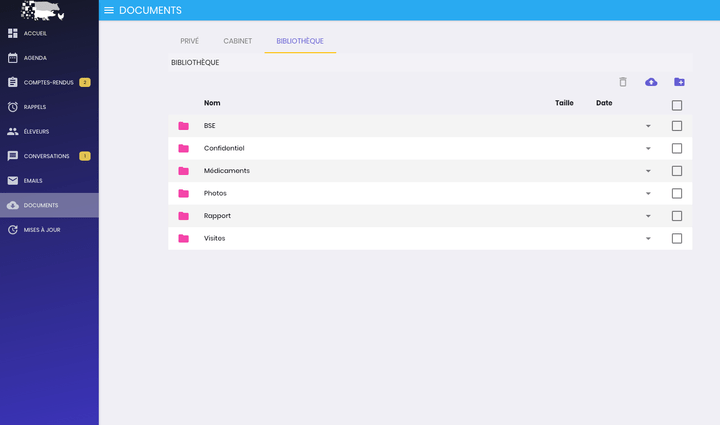
Task: Switch to the Privé tab
Action: pyautogui.click(x=189, y=41)
